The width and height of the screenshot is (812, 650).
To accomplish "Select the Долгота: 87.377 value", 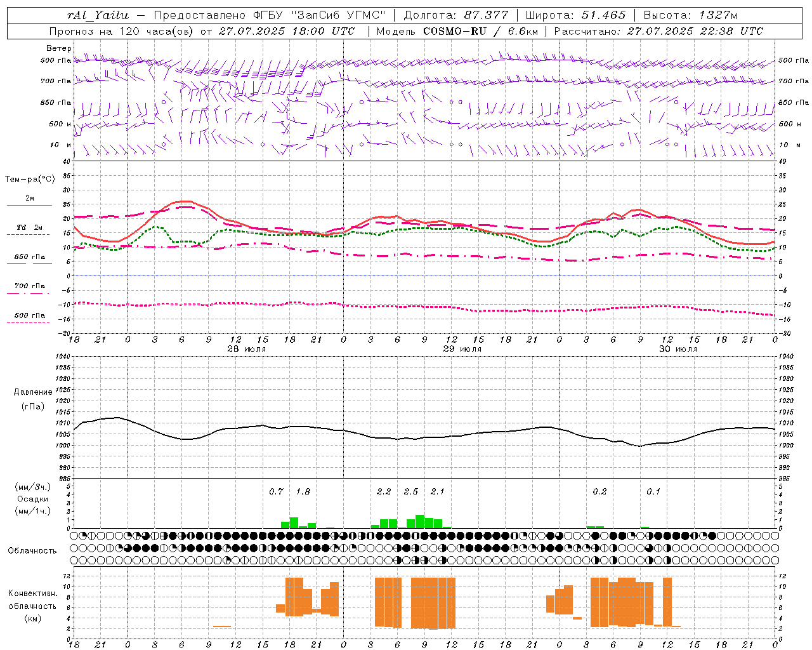I will (x=455, y=15).
